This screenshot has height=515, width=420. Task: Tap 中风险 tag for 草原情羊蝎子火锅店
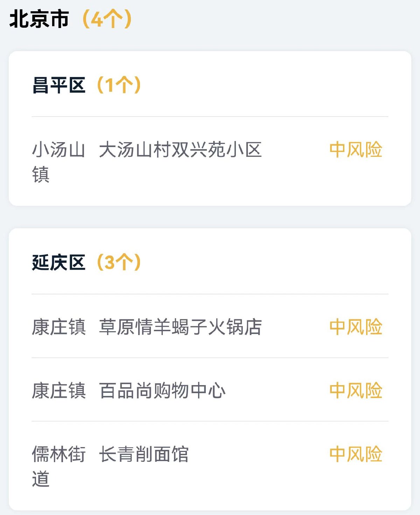coord(356,327)
